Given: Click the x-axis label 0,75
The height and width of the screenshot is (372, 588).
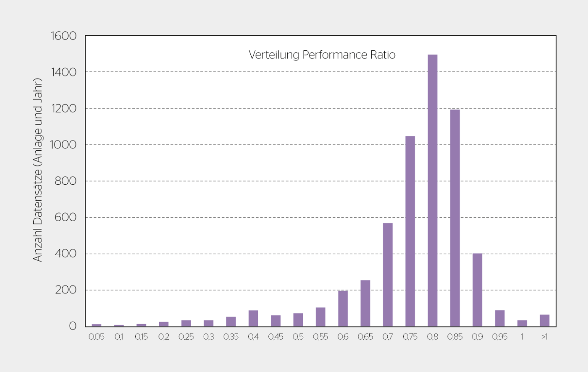Looking at the screenshot, I should (x=410, y=337).
